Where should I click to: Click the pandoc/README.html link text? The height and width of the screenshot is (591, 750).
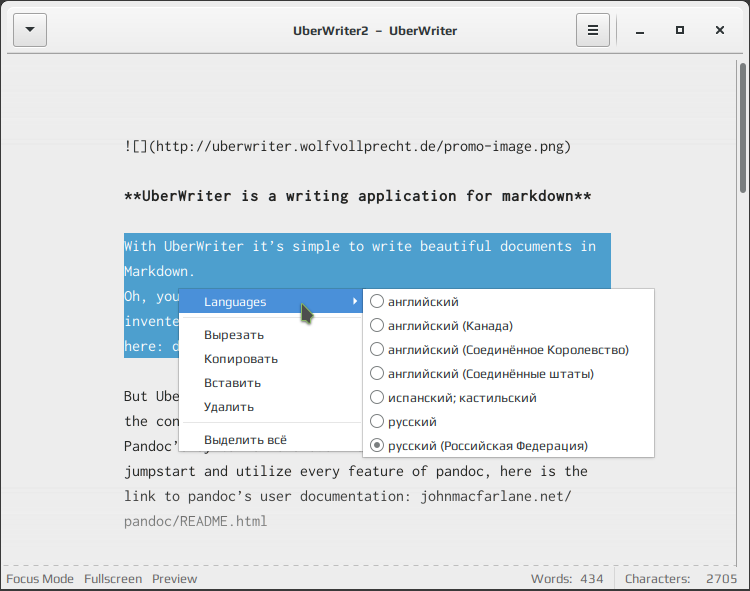click(x=196, y=521)
